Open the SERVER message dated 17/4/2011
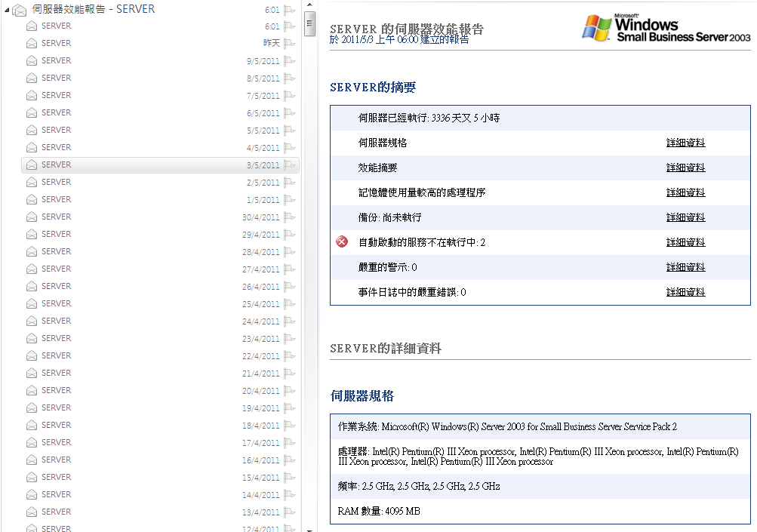757x532 pixels. 160,443
